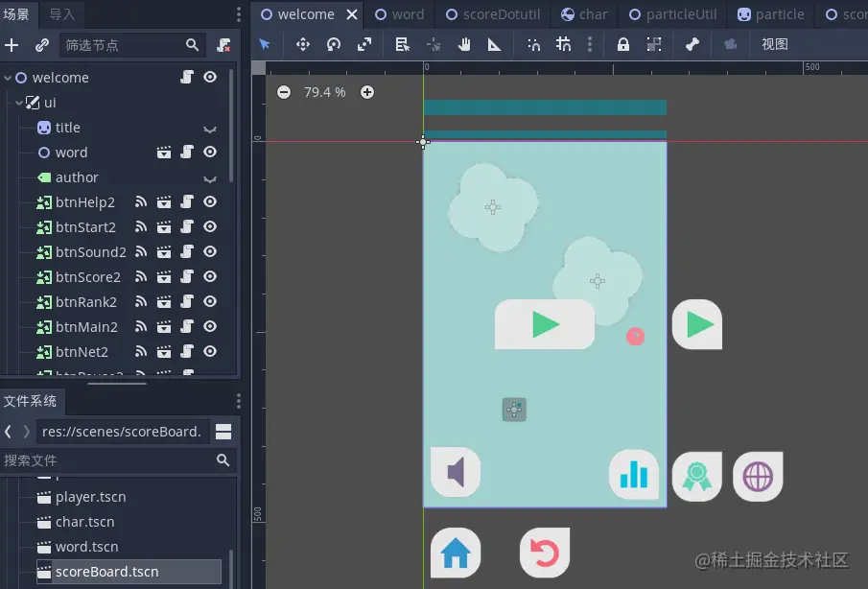Click inside the 筛选节点 filter nodes field
Image resolution: width=868 pixels, height=589 pixels.
tap(132, 45)
